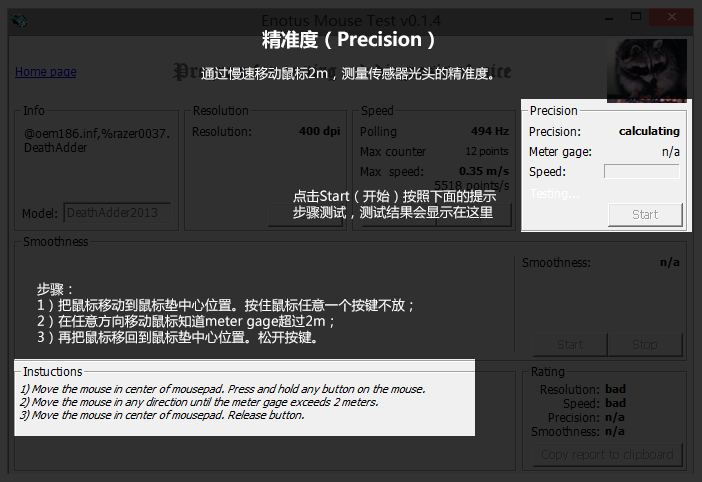Click the Model field showing DeathAdder2013
Viewport: 702px width, 482px height.
click(x=118, y=213)
